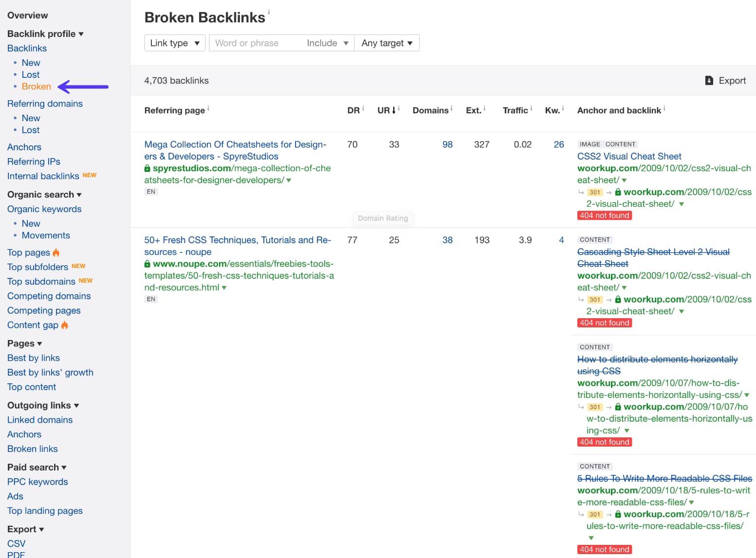Select Broken under Backlinks
Screen dimensions: 756x558
37,86
